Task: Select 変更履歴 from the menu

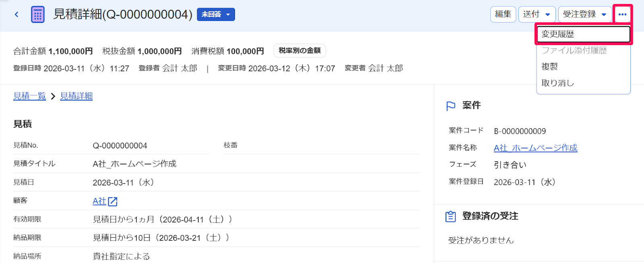Action: 584,34
